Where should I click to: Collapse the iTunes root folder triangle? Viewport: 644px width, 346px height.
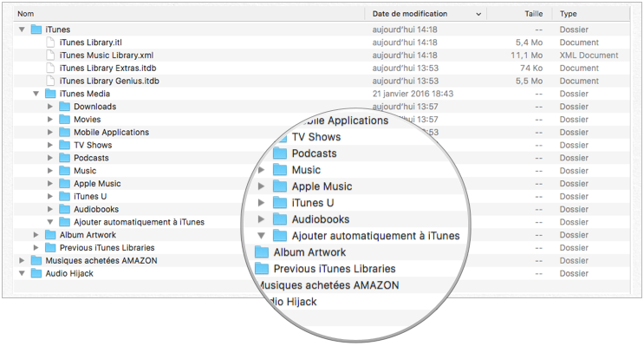click(22, 29)
